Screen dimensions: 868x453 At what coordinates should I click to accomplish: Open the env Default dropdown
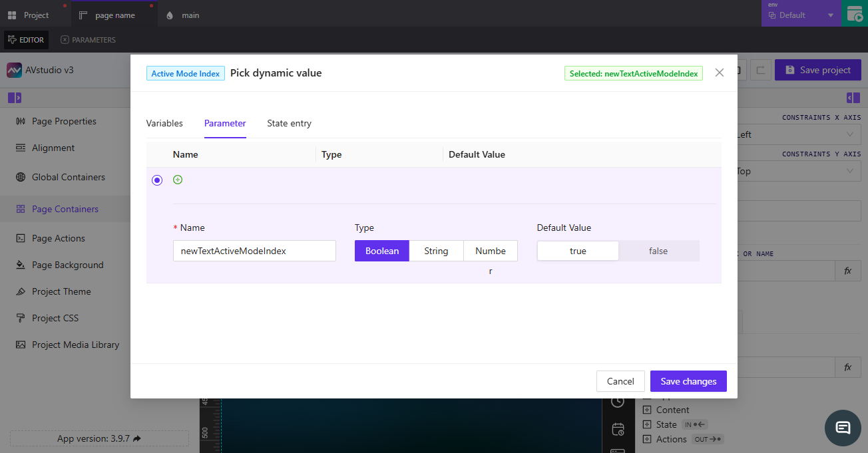pyautogui.click(x=801, y=14)
